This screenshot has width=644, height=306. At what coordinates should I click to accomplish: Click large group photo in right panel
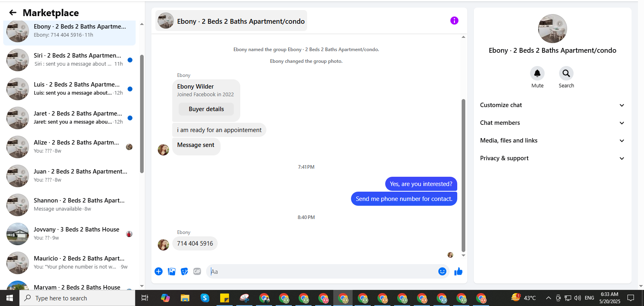tap(552, 29)
